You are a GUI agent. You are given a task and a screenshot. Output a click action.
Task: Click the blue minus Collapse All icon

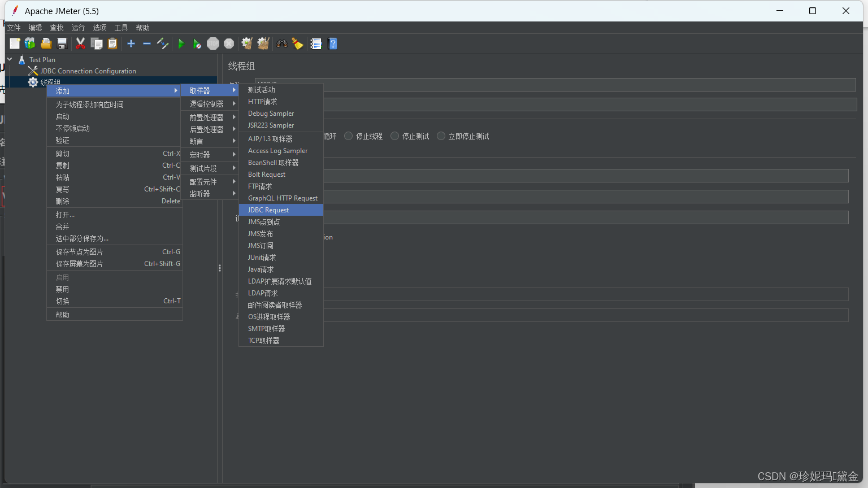click(x=147, y=43)
